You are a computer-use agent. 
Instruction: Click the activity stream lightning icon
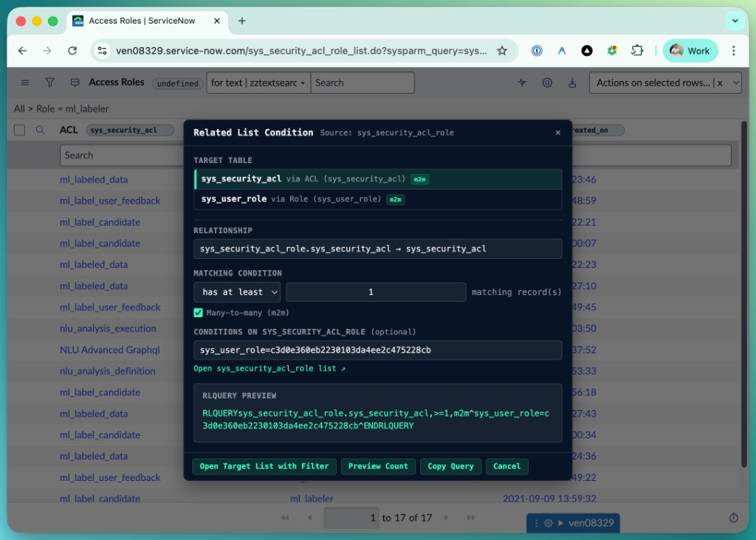522,83
